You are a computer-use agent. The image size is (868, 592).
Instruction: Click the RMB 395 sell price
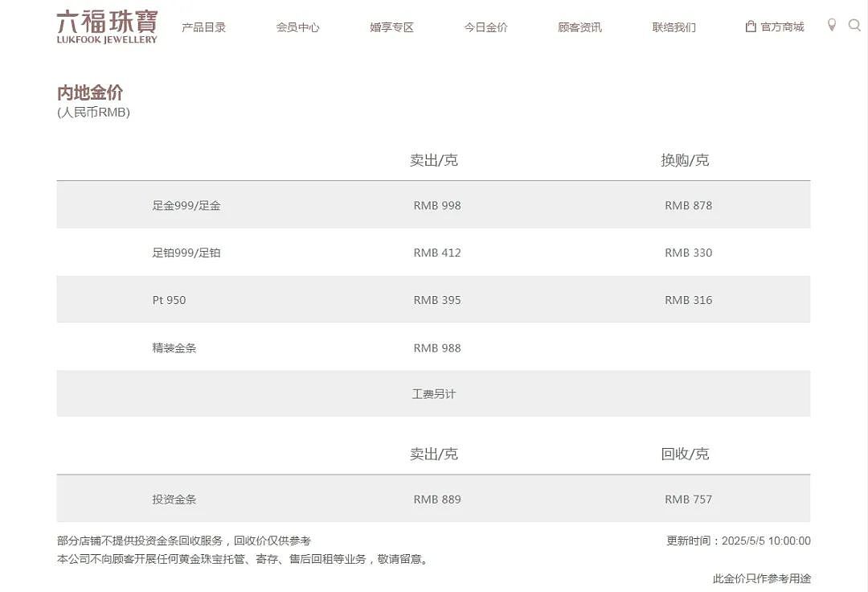click(437, 300)
